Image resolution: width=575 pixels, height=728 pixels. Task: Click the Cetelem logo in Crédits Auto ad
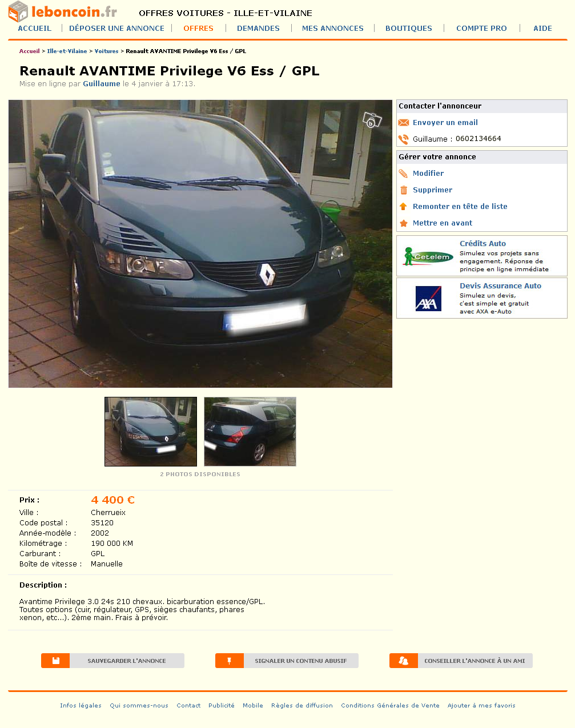click(x=428, y=256)
